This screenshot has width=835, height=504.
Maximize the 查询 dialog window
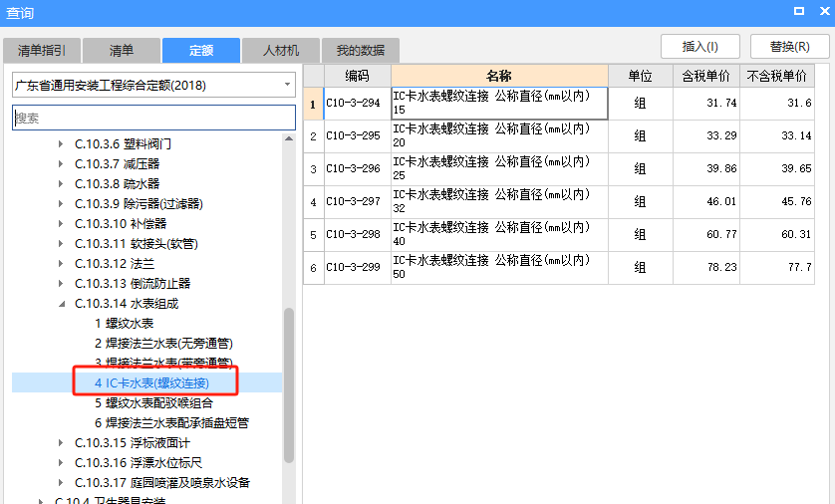click(799, 11)
